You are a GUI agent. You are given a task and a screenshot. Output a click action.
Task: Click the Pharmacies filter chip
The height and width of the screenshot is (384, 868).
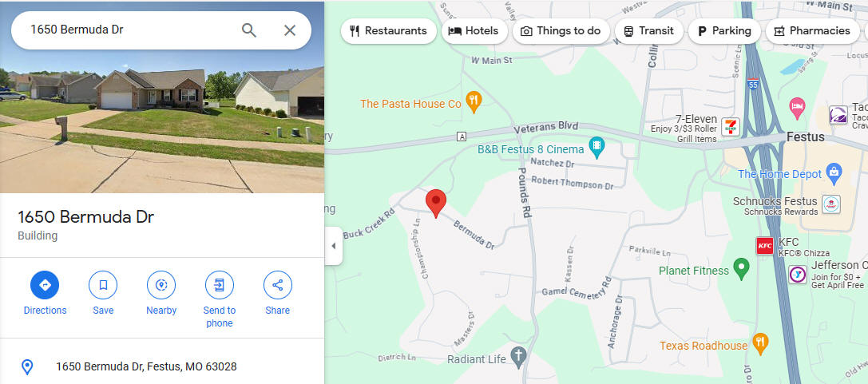point(812,31)
